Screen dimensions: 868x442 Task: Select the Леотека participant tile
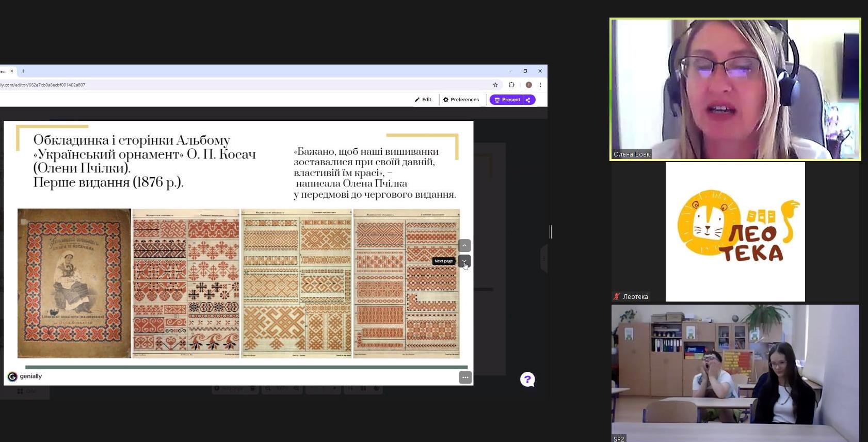tap(735, 232)
